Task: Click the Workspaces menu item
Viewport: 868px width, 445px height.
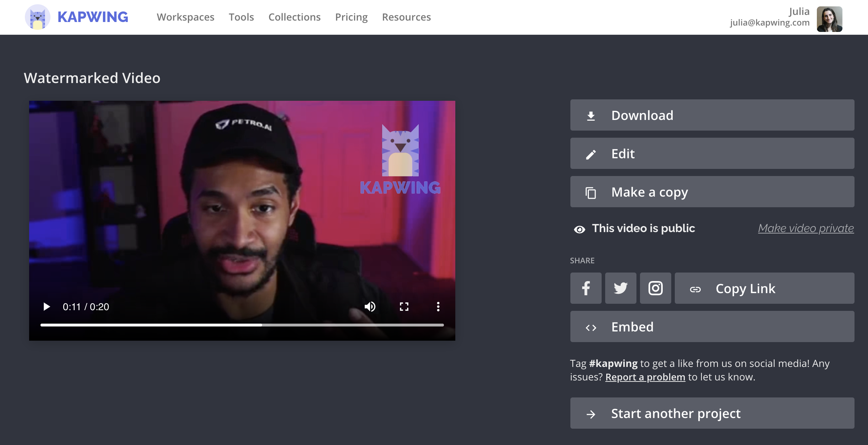Action: coord(186,16)
